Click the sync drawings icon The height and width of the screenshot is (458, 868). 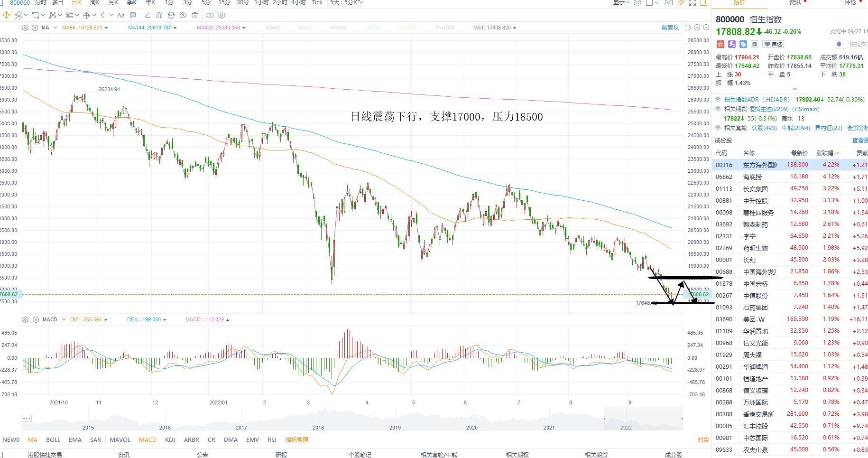click(x=171, y=15)
